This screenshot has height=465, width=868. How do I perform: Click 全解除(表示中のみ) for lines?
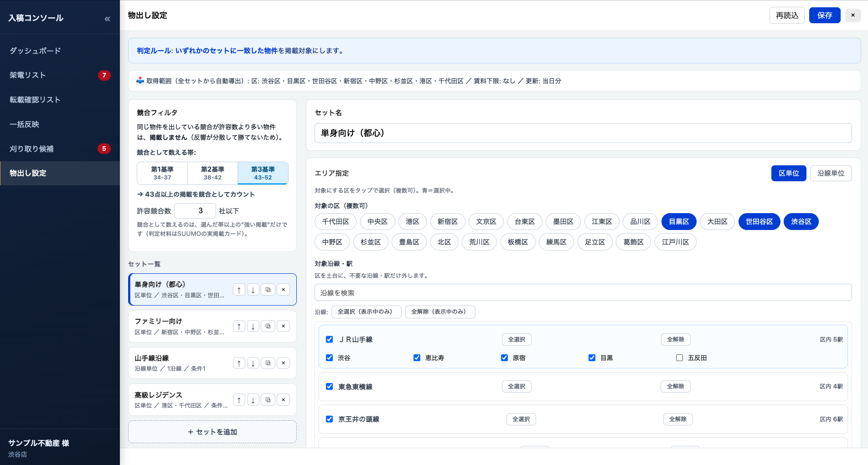(440, 312)
